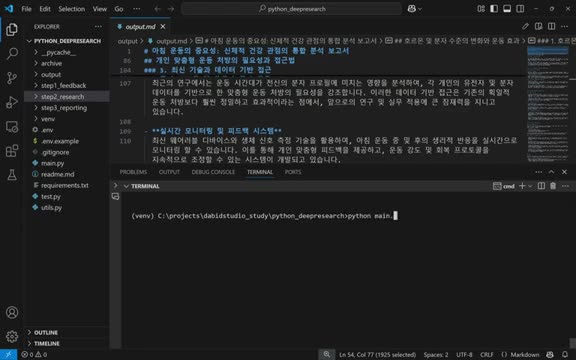Viewport: 576px width, 360px height.
Task: Open the Explorer view in activity bar
Action: click(12, 29)
